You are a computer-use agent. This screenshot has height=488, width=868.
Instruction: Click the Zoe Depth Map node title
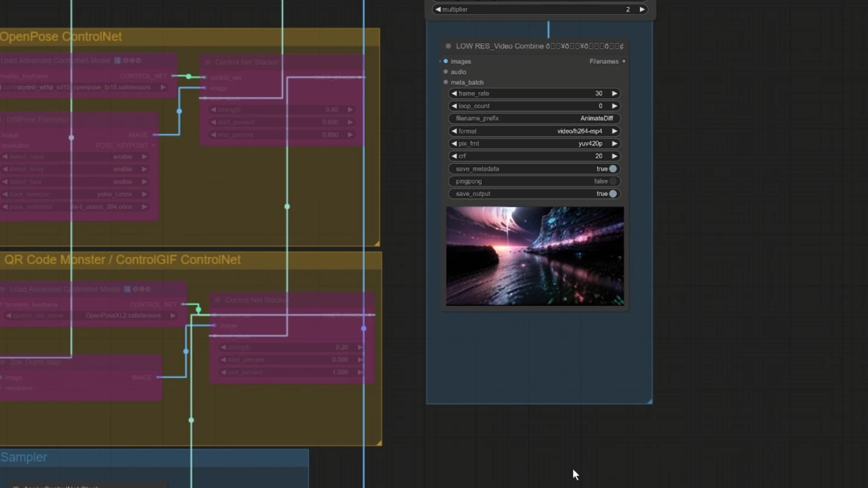click(35, 362)
